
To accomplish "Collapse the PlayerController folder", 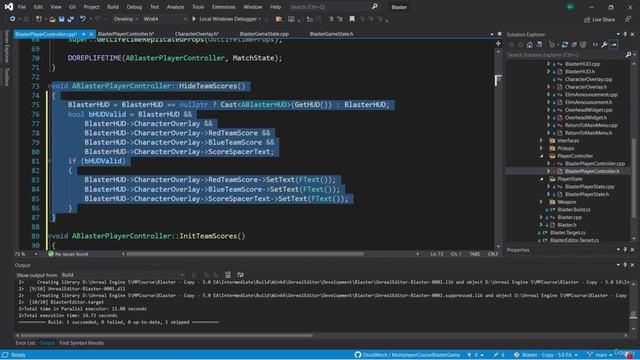I will click(542, 156).
